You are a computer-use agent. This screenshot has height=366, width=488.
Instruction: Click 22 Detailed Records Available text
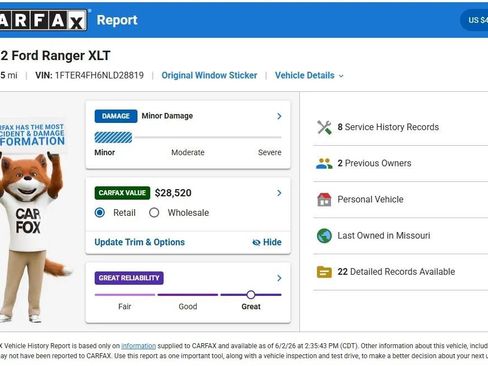click(396, 272)
